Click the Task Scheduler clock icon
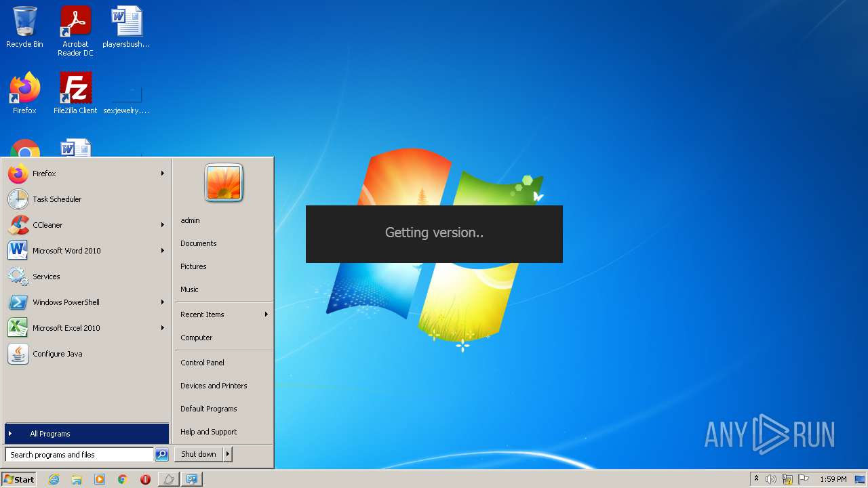 coord(18,199)
